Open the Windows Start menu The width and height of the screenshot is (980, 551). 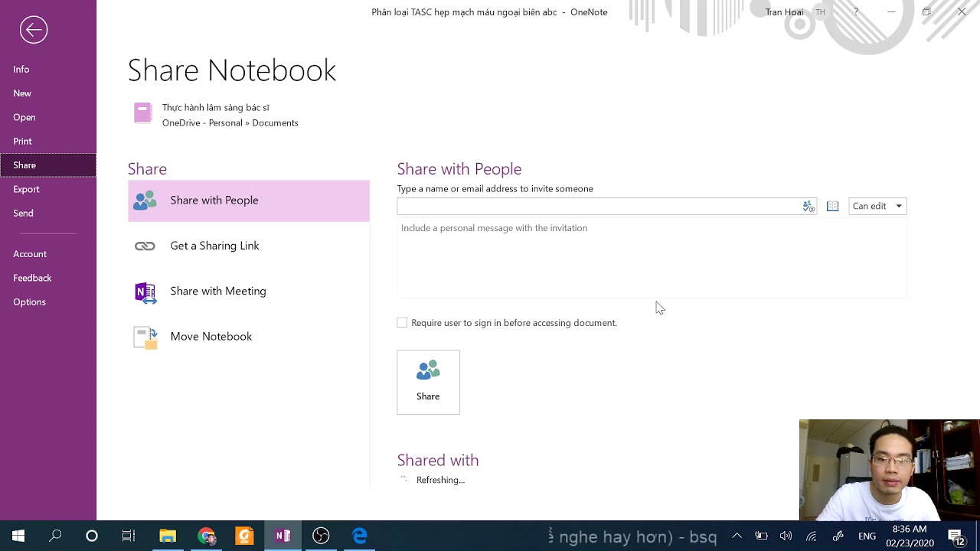pos(18,536)
